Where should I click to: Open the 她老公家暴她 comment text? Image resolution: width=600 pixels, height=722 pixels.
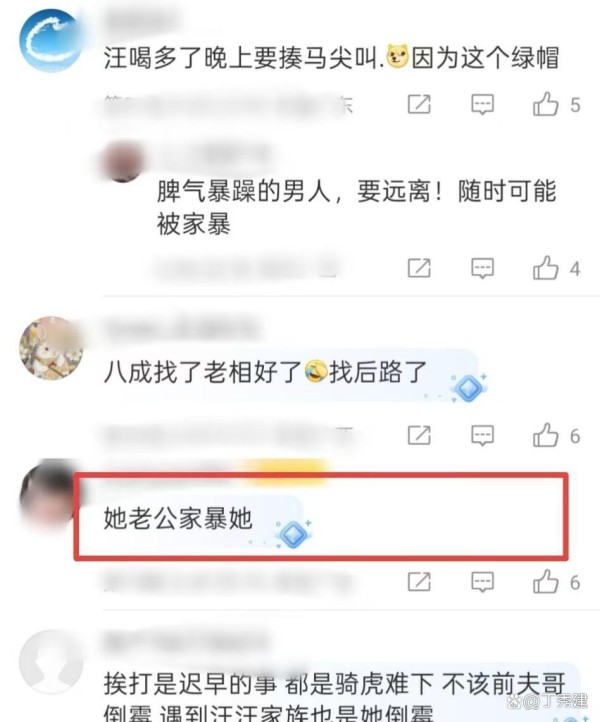click(178, 519)
